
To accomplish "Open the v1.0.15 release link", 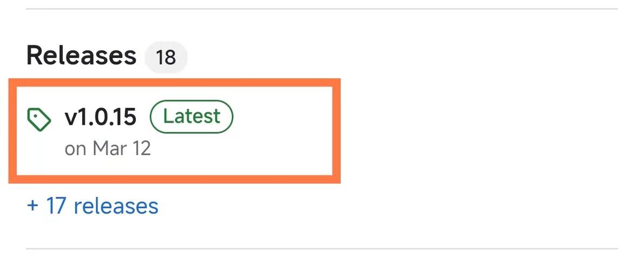I will click(100, 117).
